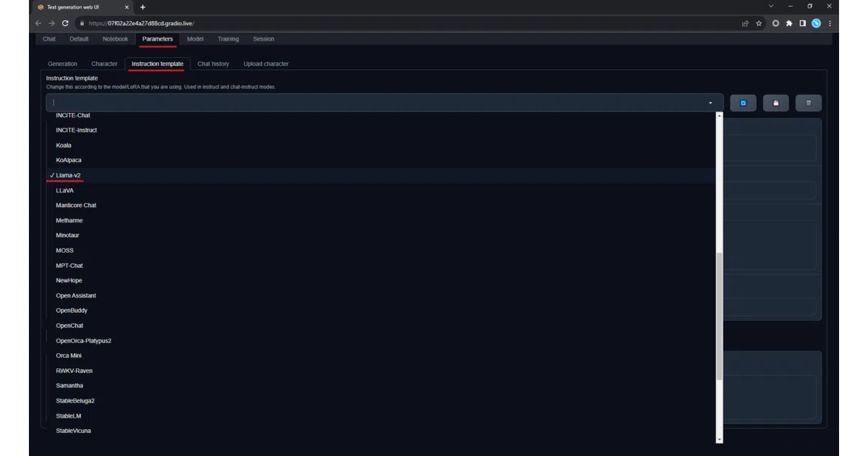Open the browser extensions puzzle icon
868x456 pixels.
tap(789, 23)
